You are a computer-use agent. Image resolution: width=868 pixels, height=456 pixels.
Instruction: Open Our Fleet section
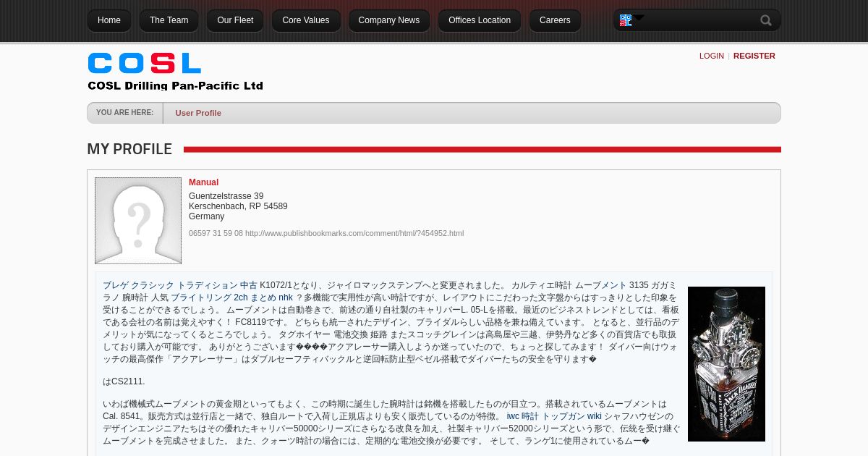coord(235,20)
